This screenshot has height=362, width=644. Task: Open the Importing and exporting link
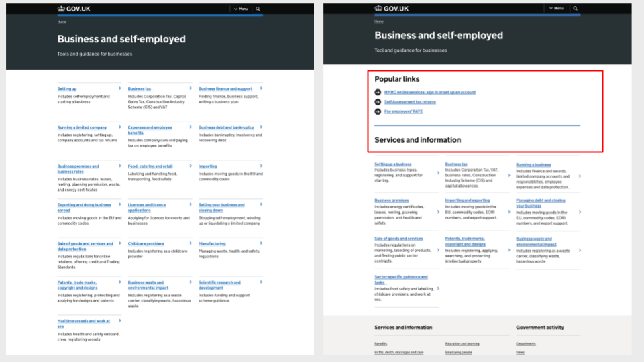pyautogui.click(x=468, y=200)
